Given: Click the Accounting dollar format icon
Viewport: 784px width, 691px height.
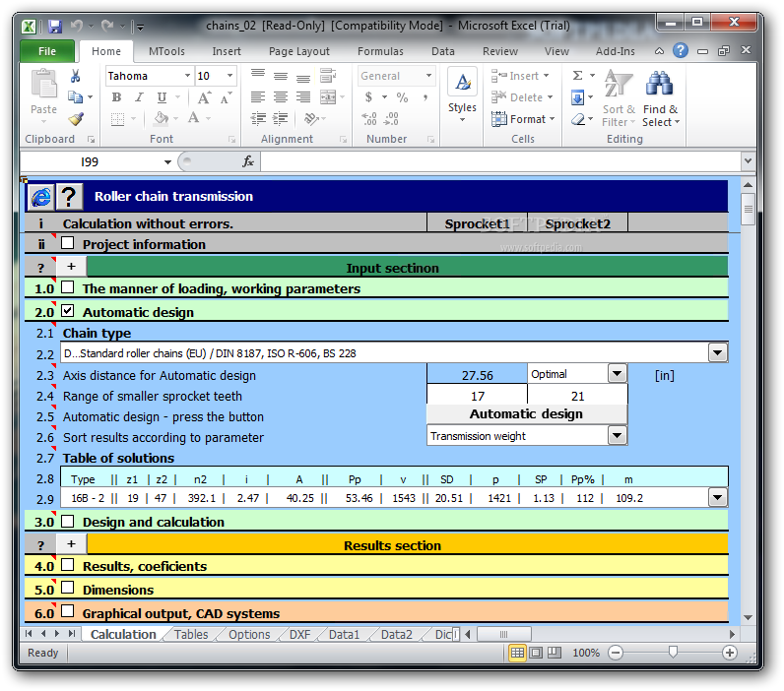Looking at the screenshot, I should pos(369,96).
